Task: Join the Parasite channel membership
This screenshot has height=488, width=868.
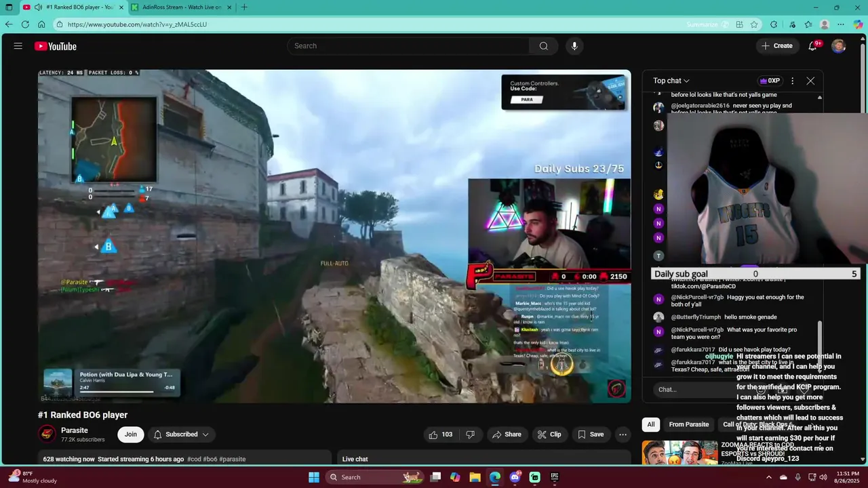Action: coord(130,434)
